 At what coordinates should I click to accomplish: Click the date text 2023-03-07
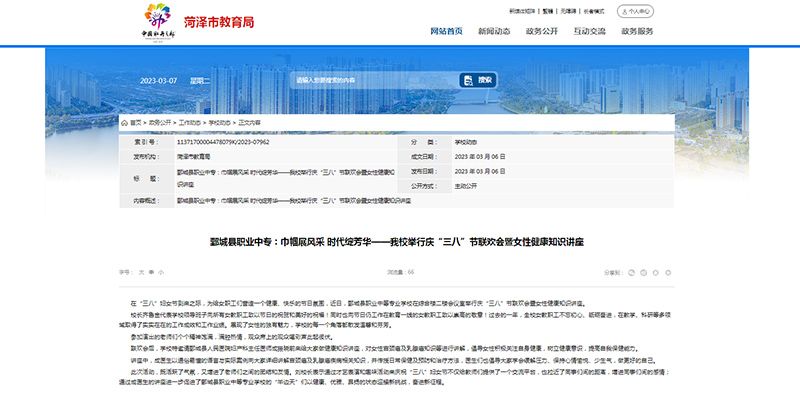pos(159,81)
